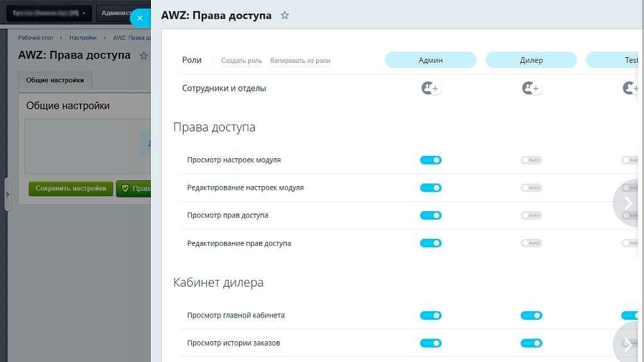The width and height of the screenshot is (644, 362).
Task: Disable Просмотр главной кабинета for Дилер
Action: coord(531,315)
